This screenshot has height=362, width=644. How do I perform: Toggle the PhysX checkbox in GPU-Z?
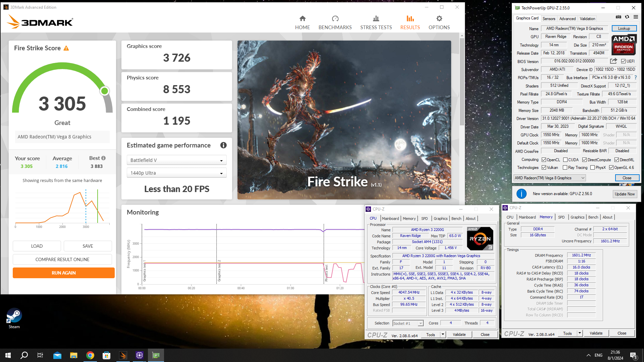point(592,168)
